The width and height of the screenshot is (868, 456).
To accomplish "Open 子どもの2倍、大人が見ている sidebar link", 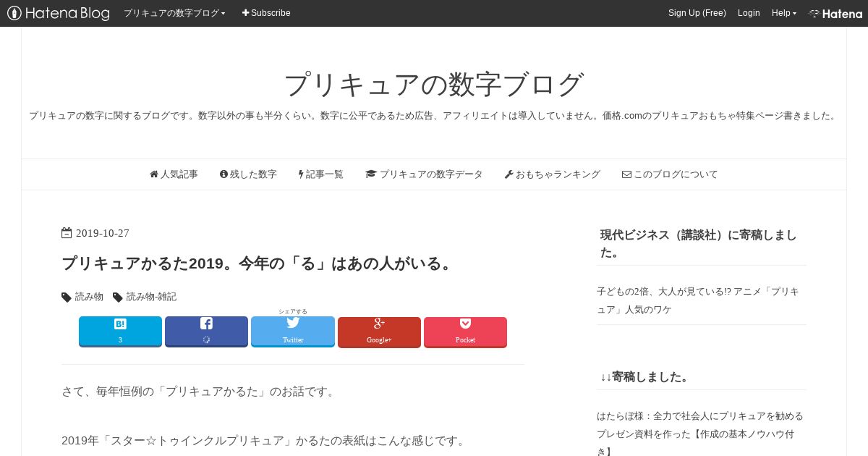I will point(697,300).
